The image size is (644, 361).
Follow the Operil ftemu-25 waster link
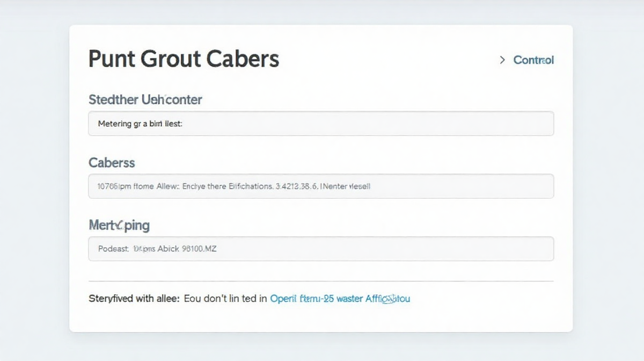coord(340,298)
